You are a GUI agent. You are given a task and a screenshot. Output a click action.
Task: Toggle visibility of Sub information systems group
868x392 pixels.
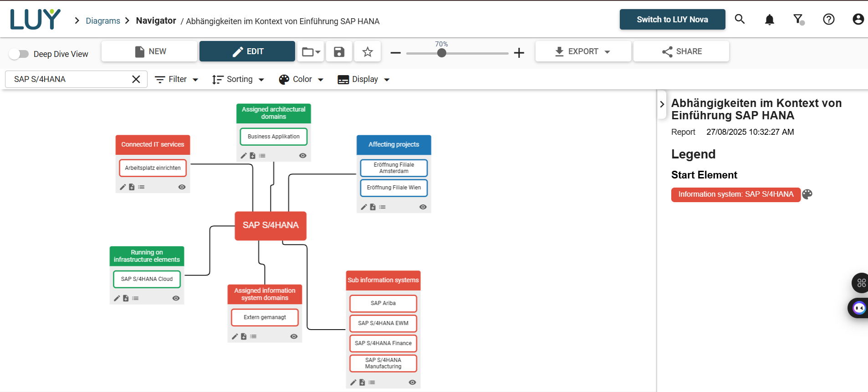[x=412, y=382]
